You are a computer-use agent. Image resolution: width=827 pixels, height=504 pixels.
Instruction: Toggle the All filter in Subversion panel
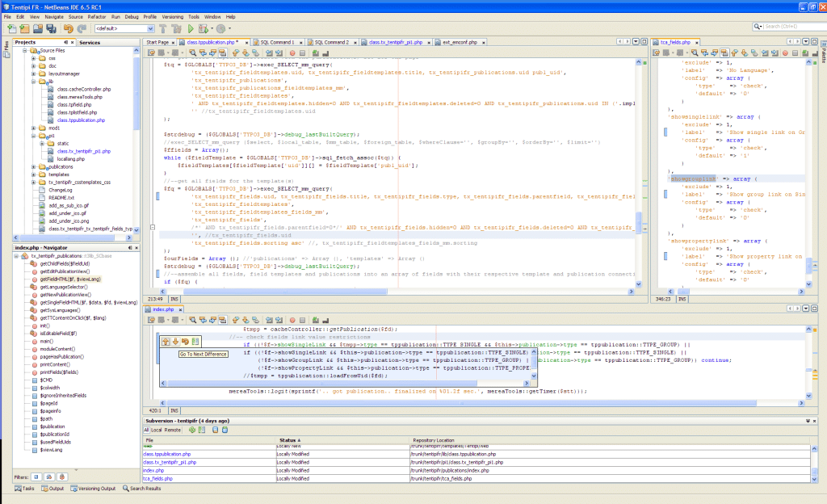point(146,430)
